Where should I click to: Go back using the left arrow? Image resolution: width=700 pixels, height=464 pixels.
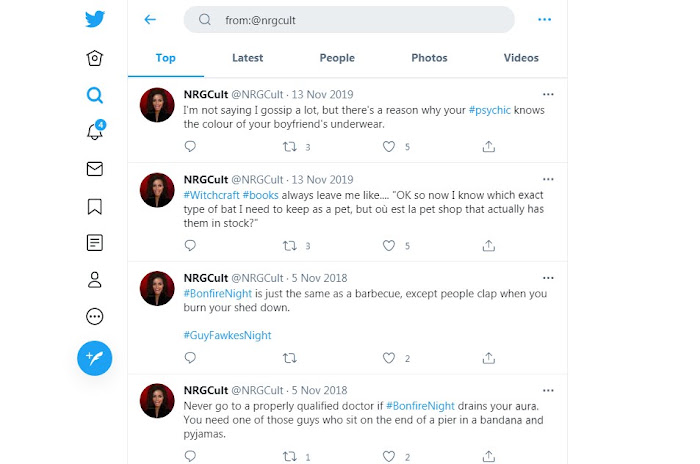click(150, 19)
